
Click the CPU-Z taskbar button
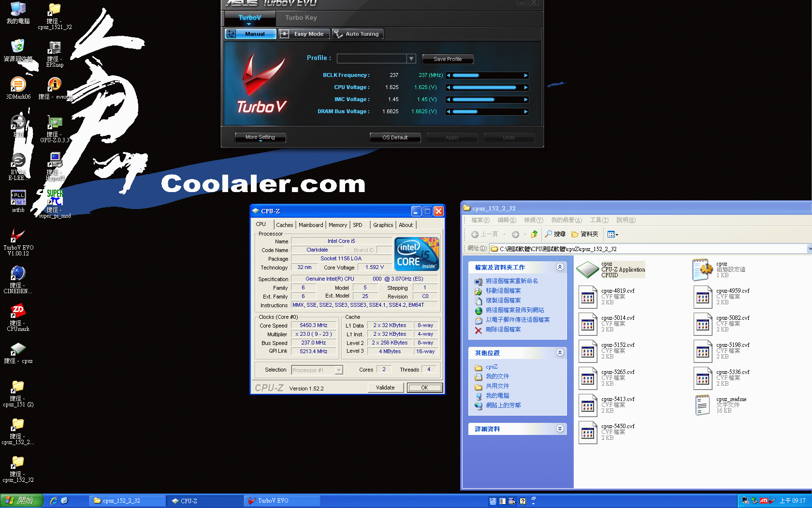[205, 501]
